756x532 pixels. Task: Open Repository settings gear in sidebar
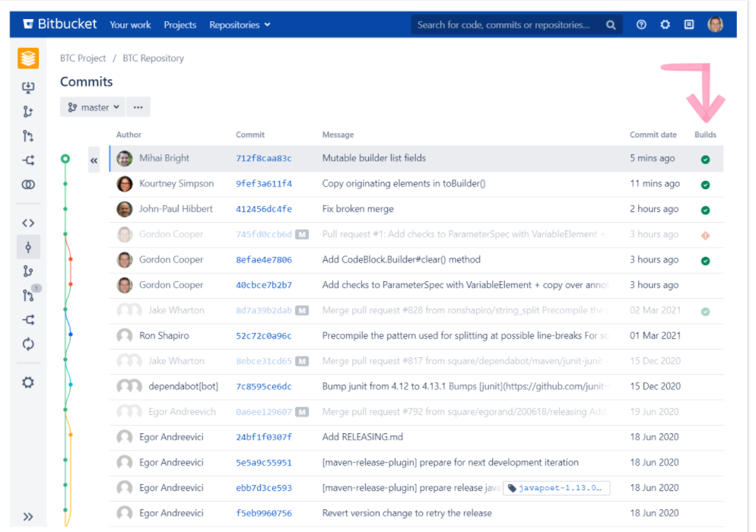(28, 382)
